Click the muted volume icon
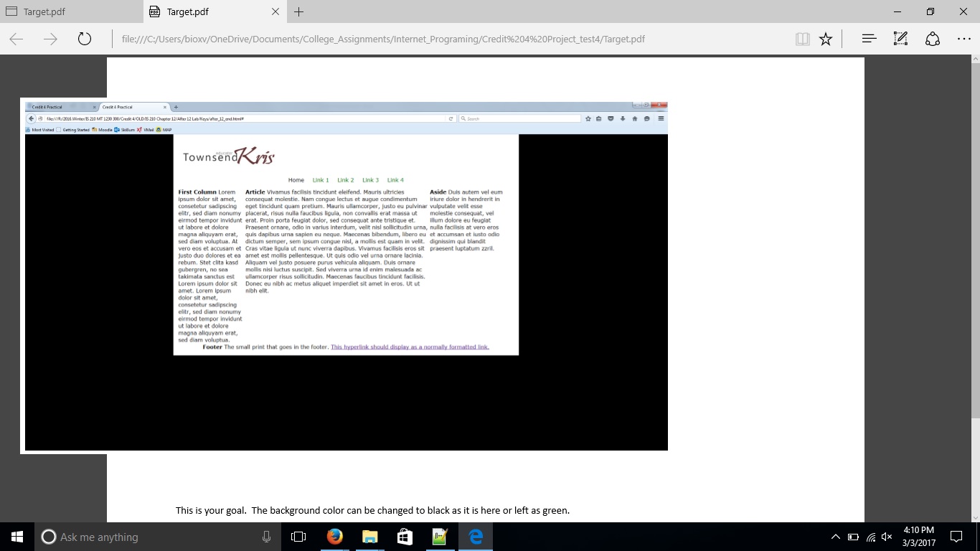Viewport: 980px width, 551px height. [887, 537]
